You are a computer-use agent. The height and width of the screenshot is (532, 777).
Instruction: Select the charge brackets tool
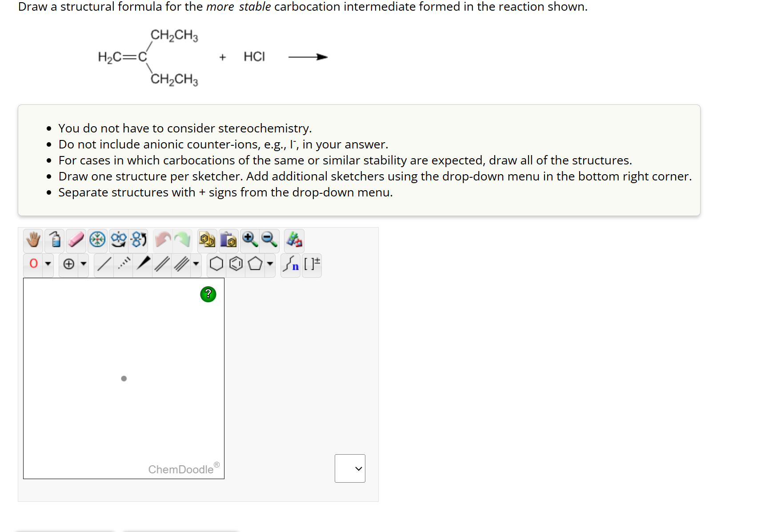312,264
